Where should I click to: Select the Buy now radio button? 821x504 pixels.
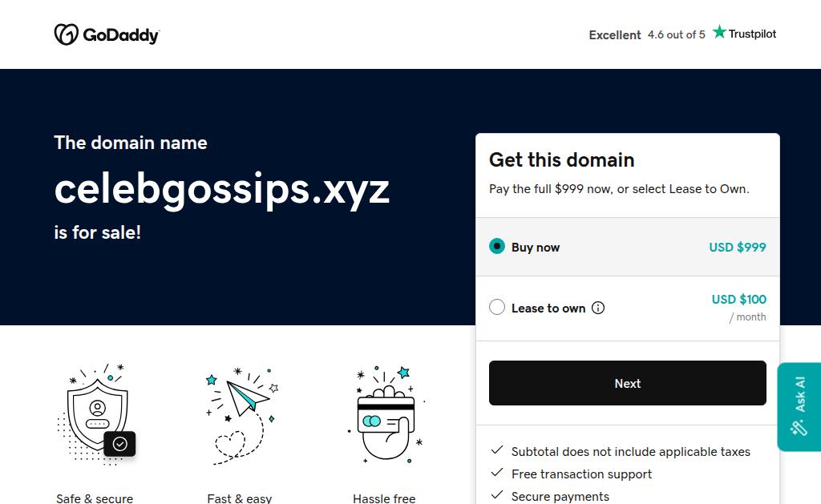[497, 246]
